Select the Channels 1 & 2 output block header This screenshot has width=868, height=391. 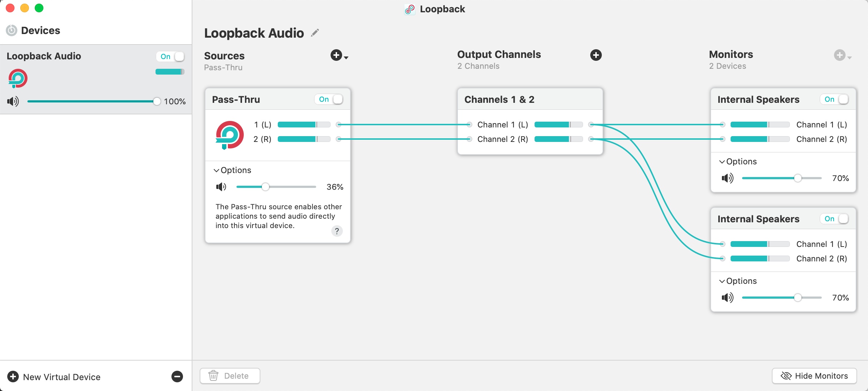tap(530, 99)
